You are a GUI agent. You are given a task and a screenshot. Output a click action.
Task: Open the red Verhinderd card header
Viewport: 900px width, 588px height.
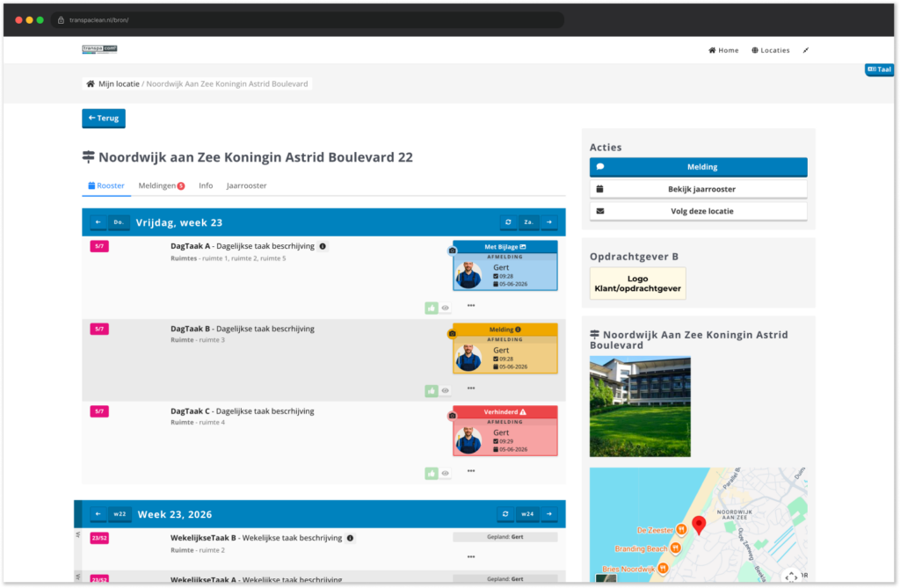[505, 411]
